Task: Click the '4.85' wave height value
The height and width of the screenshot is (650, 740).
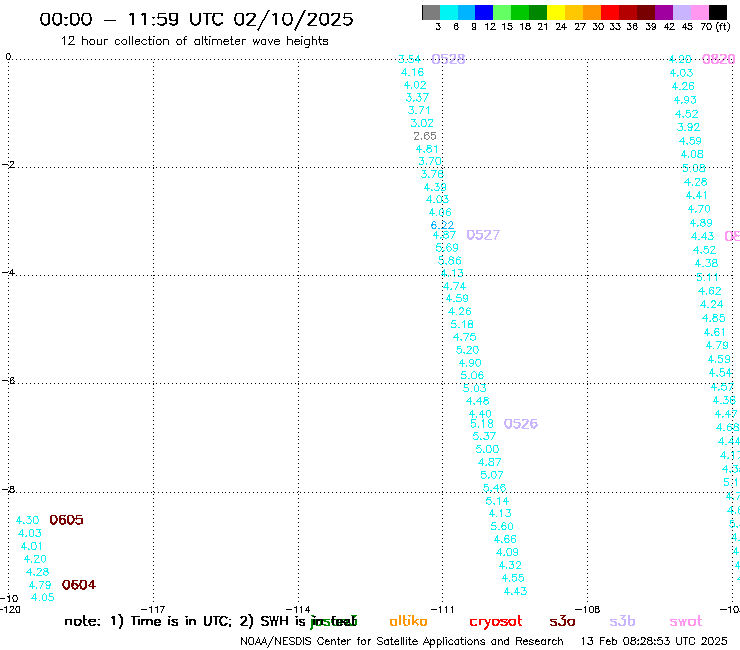Action: click(x=714, y=318)
